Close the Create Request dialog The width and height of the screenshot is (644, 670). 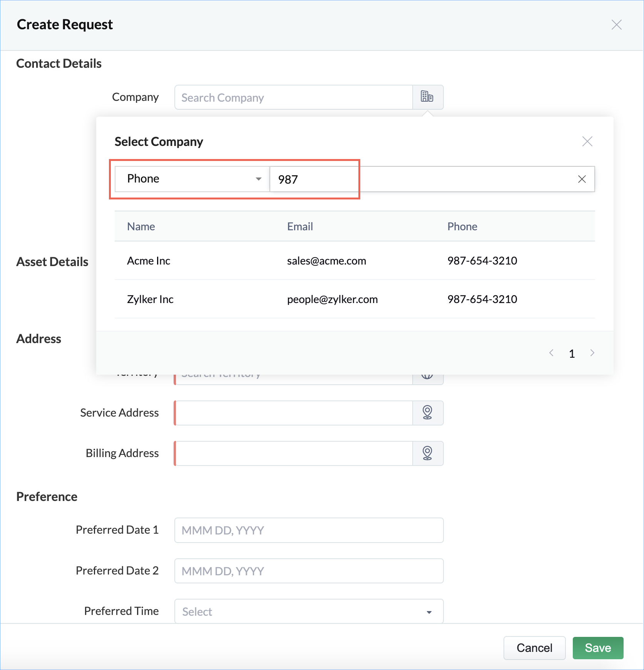[x=616, y=25]
